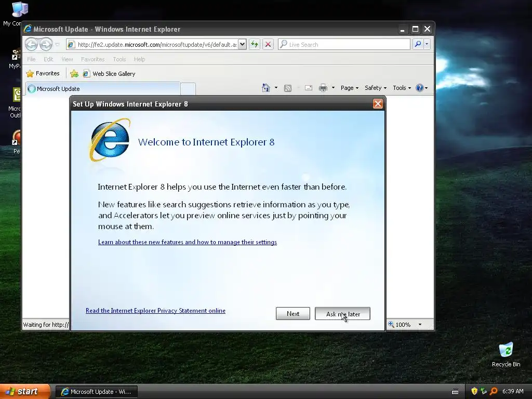Open the Favorites star button

(43, 73)
